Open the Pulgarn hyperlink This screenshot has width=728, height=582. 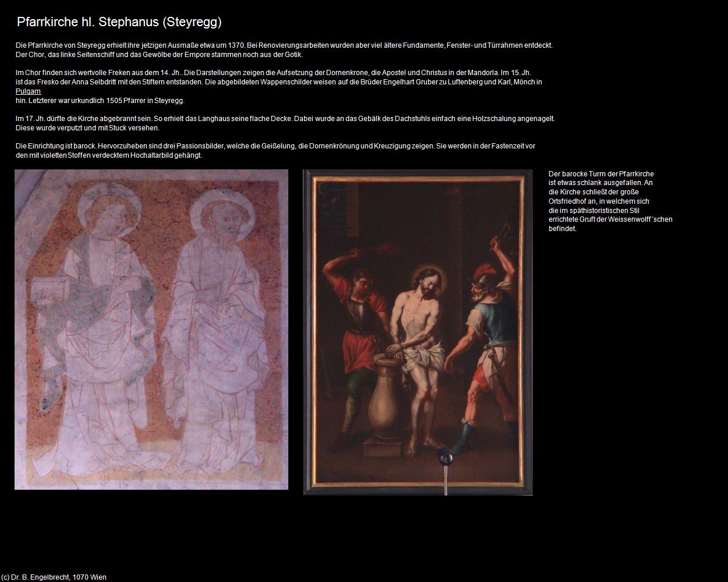tap(28, 91)
